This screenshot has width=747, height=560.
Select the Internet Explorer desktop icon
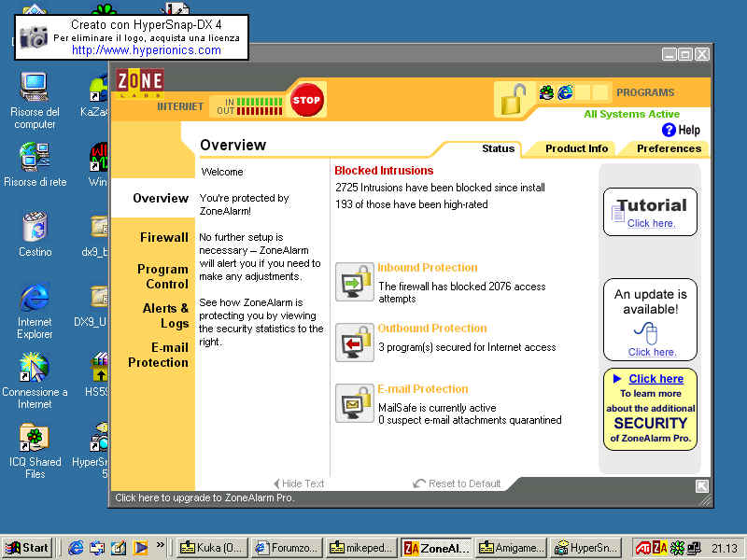click(35, 311)
